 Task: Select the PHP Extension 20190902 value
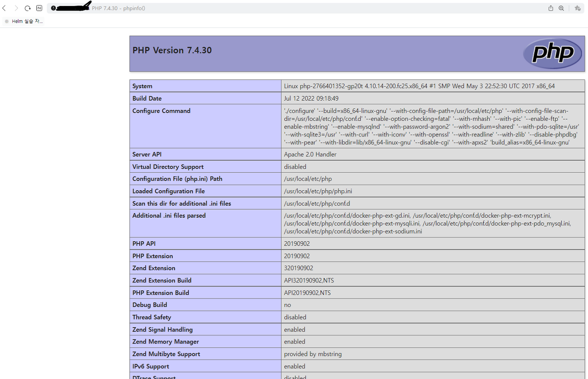tap(297, 256)
